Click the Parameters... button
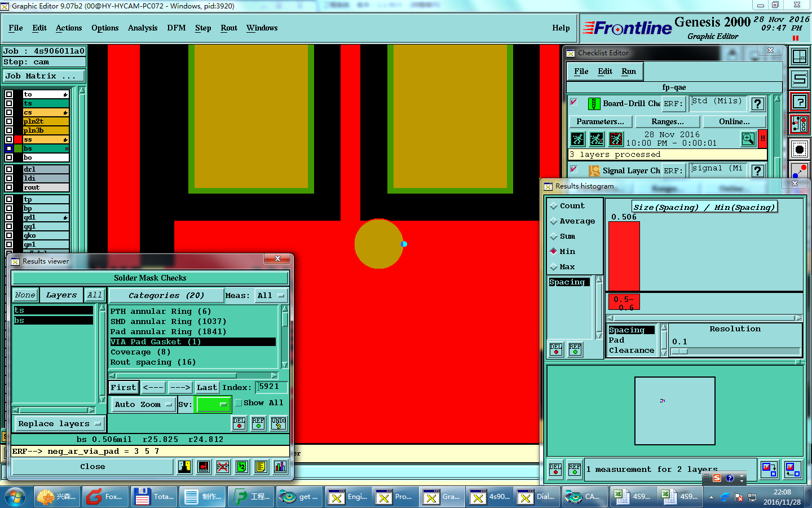Screen dimensions: 812x508 coord(601,121)
